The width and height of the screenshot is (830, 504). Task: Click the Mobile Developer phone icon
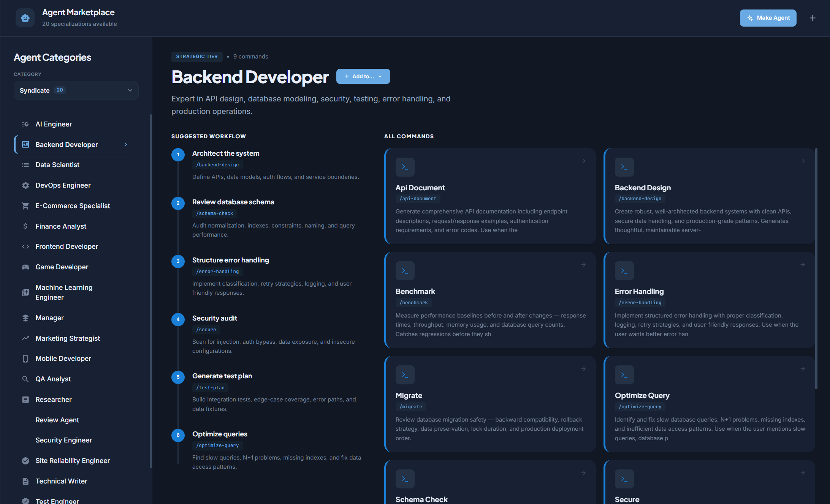pos(25,359)
